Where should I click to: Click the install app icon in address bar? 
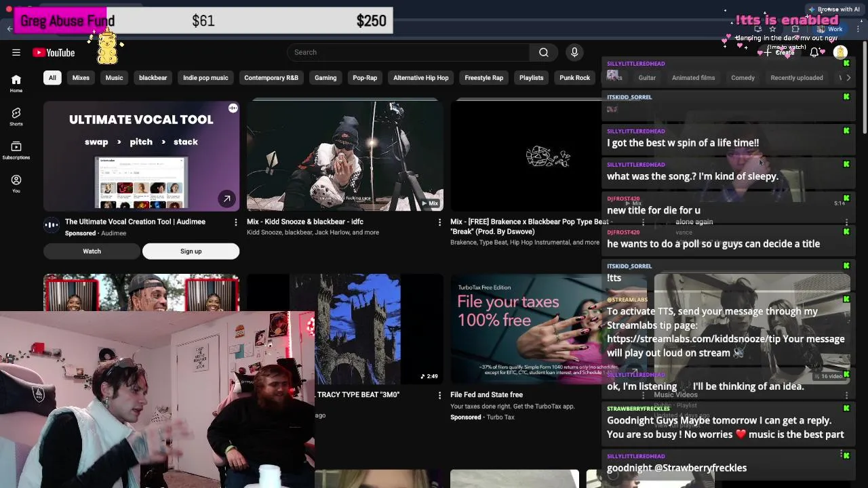tap(758, 29)
